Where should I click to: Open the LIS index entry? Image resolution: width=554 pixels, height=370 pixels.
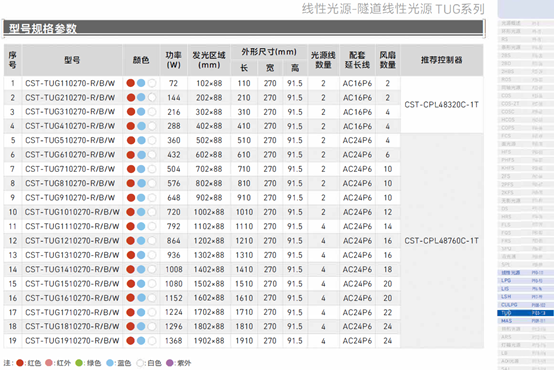(x=525, y=289)
